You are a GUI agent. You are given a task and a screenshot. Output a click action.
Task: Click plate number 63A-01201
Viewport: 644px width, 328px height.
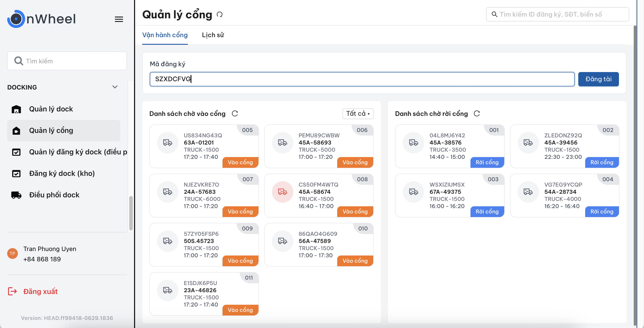tap(199, 143)
